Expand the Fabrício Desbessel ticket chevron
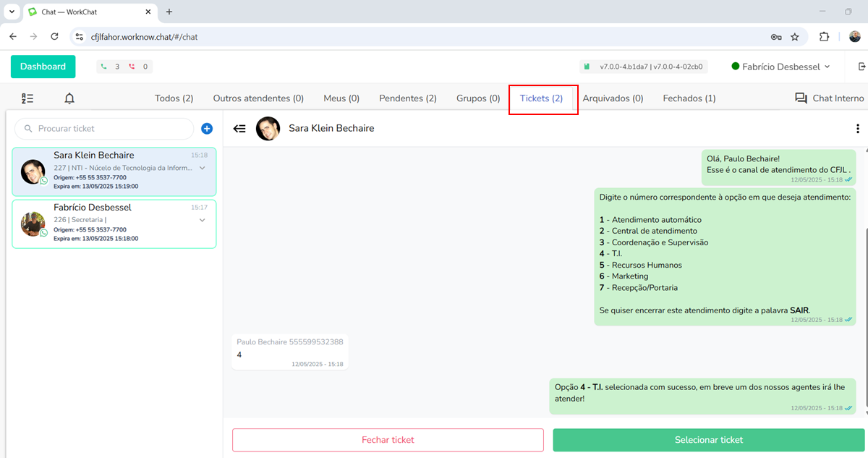The height and width of the screenshot is (458, 868). (x=203, y=220)
